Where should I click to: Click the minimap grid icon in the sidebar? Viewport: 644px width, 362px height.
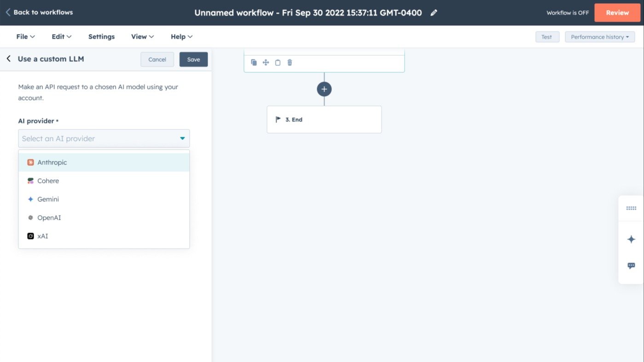631,208
